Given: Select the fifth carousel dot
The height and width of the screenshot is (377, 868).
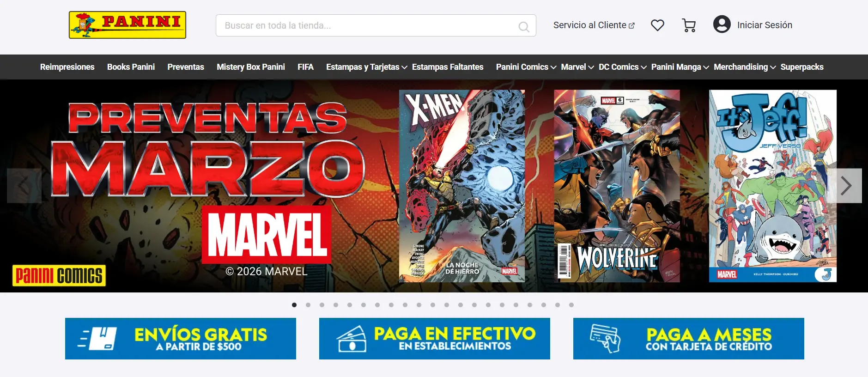Looking at the screenshot, I should pyautogui.click(x=350, y=305).
